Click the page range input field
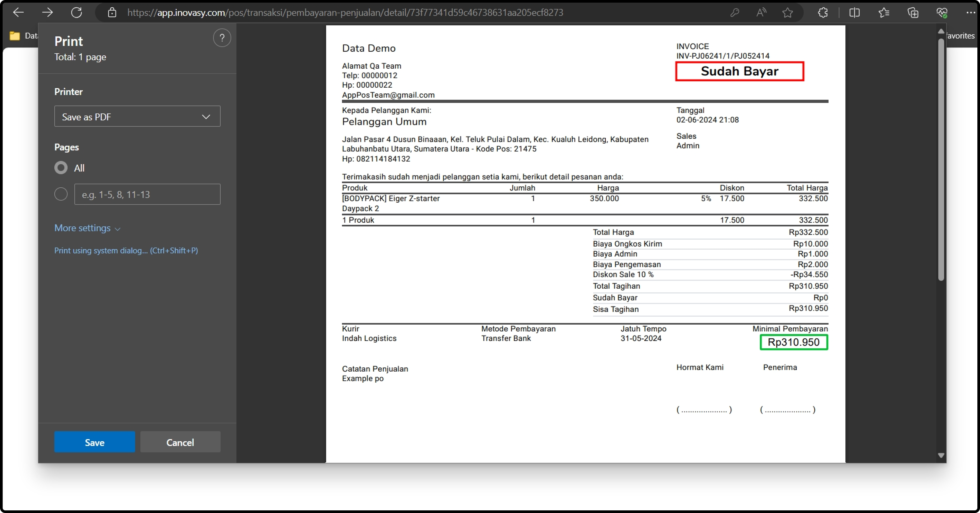The image size is (980, 513). click(147, 194)
